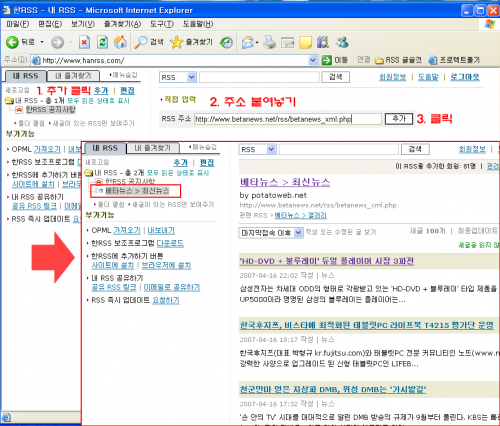Open the 지상파 DMB, 위성 DMB article
Screen dimensions: 500x426
(333, 389)
